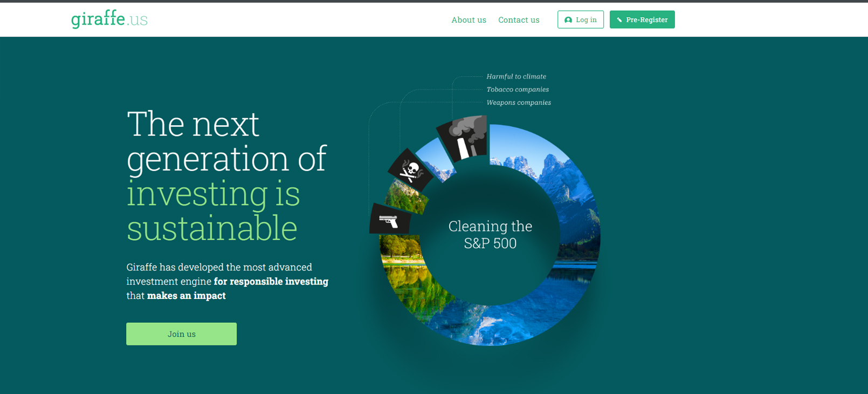Image resolution: width=868 pixels, height=394 pixels.
Task: Click the giraffe.us logo
Action: (109, 19)
